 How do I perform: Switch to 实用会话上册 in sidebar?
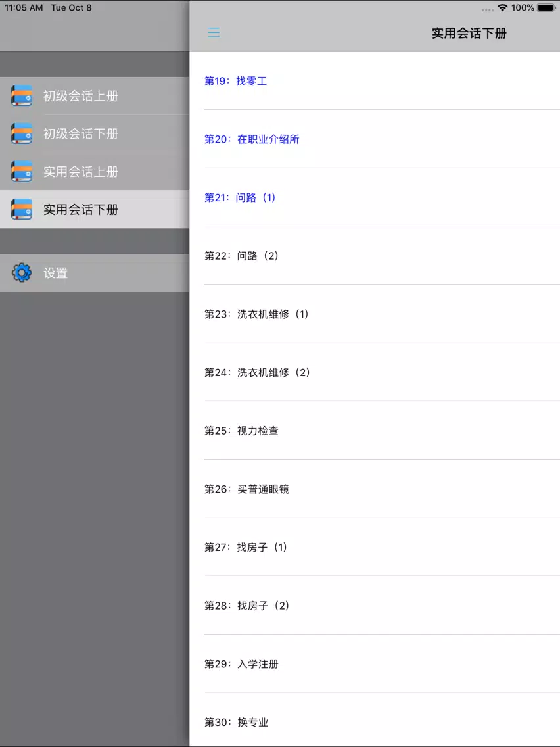pyautogui.click(x=81, y=172)
